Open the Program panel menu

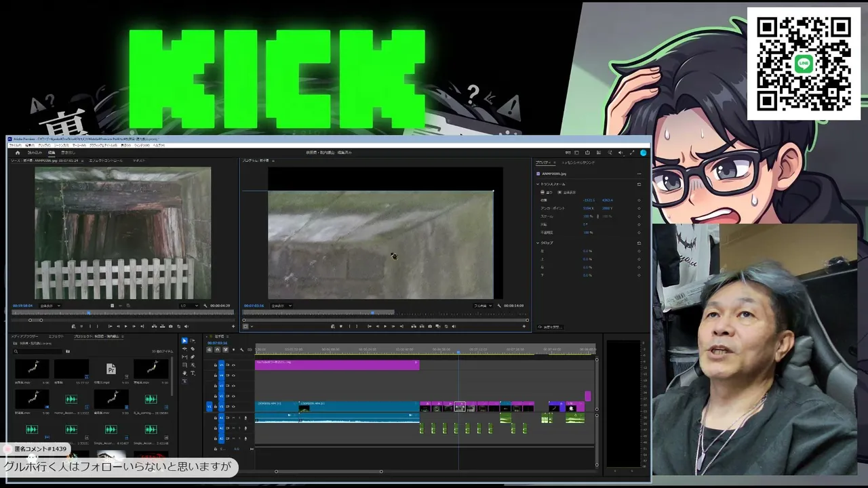272,161
